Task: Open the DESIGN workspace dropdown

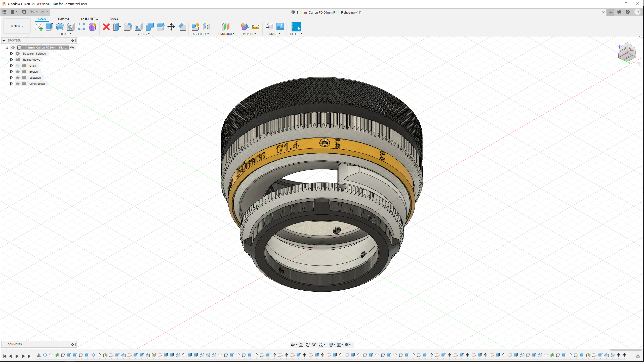Action: [x=17, y=26]
